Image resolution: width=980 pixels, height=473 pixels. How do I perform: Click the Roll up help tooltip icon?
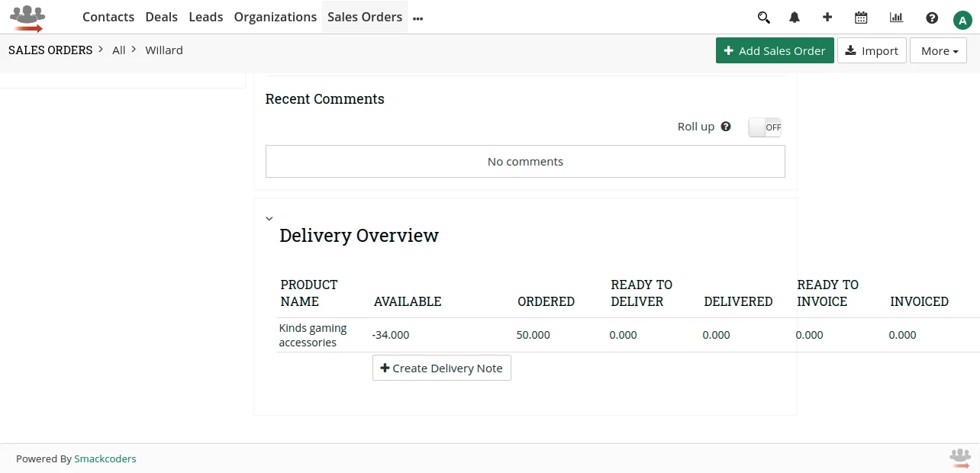pyautogui.click(x=726, y=126)
